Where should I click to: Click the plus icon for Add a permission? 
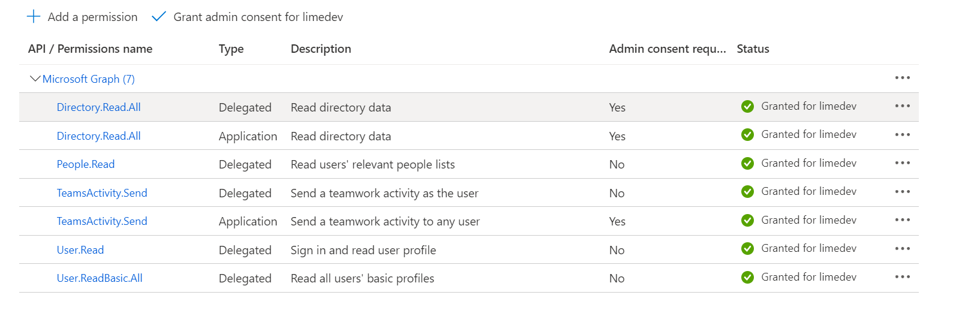point(34,17)
